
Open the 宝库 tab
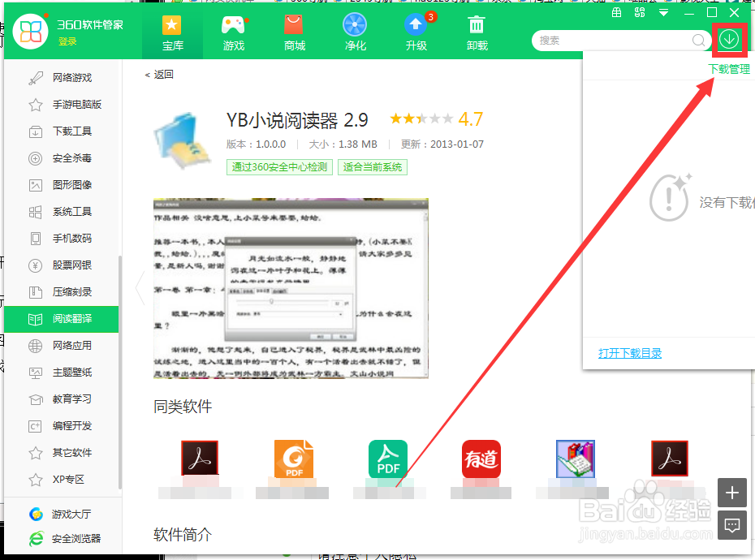pos(172,33)
